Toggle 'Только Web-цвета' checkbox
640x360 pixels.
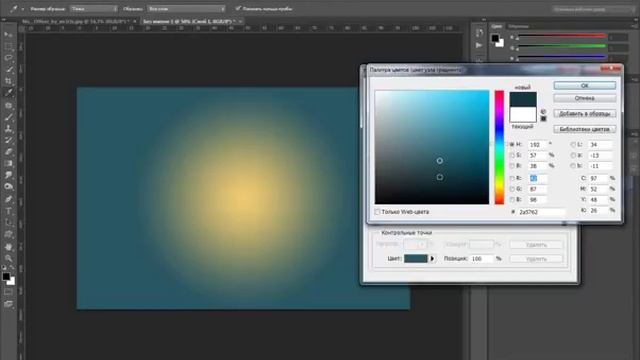[x=378, y=212]
